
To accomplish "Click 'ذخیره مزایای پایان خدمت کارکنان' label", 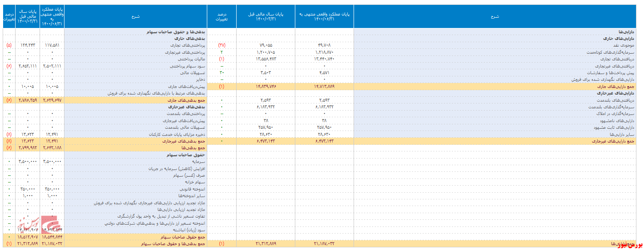I will point(176,134).
